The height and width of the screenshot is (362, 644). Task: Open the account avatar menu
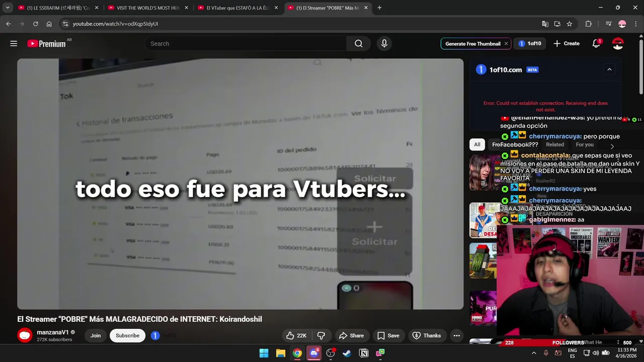(x=618, y=44)
